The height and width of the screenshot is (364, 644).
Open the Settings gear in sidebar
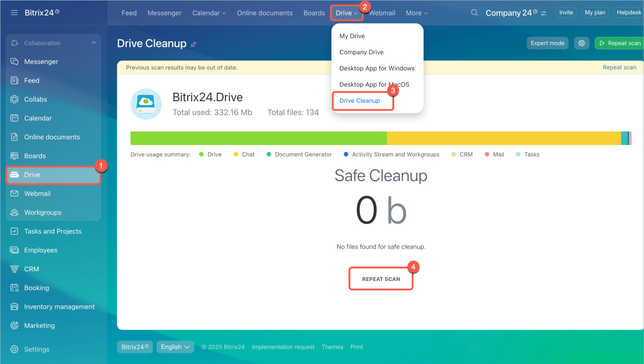pyautogui.click(x=15, y=349)
